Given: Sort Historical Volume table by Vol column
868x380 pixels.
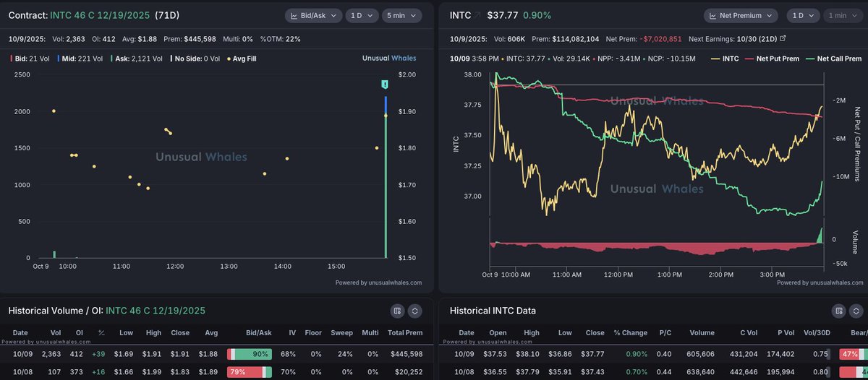Looking at the screenshot, I should pyautogui.click(x=55, y=333).
